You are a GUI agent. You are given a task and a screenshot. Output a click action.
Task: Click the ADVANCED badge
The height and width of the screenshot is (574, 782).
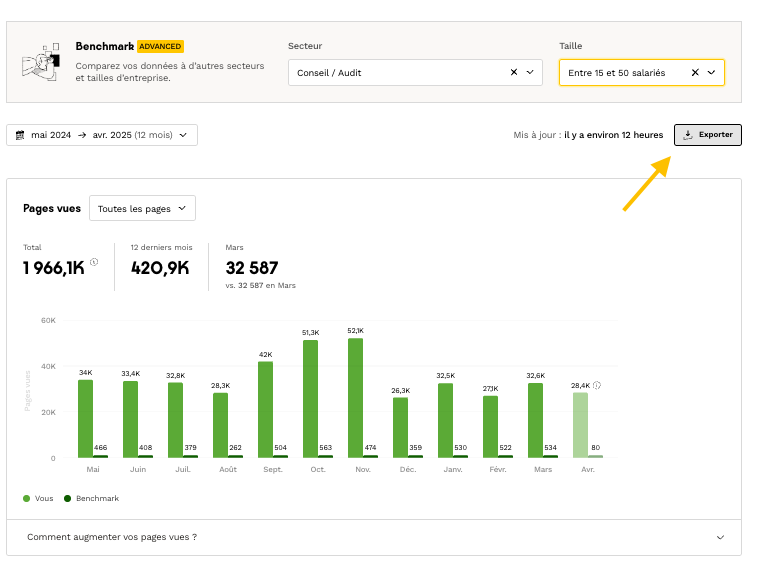coord(160,46)
